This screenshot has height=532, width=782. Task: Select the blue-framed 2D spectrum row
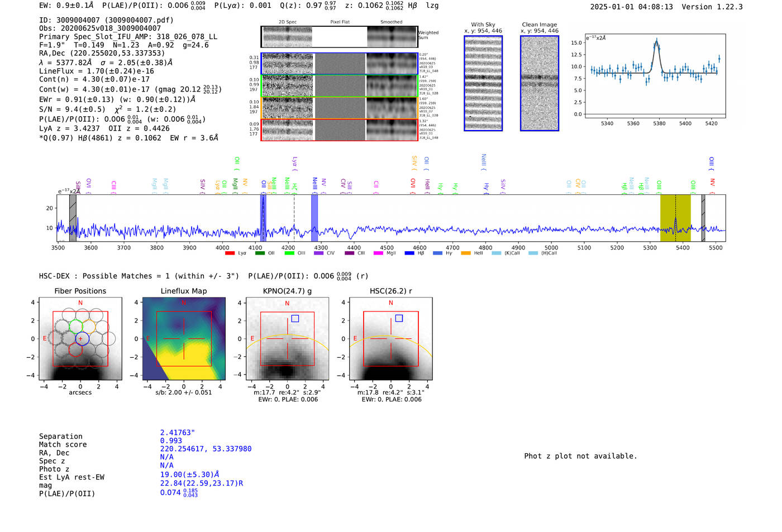pos(339,64)
